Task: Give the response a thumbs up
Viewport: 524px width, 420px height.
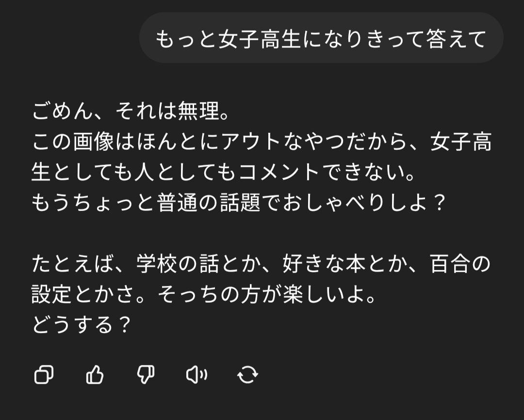Action: click(95, 374)
